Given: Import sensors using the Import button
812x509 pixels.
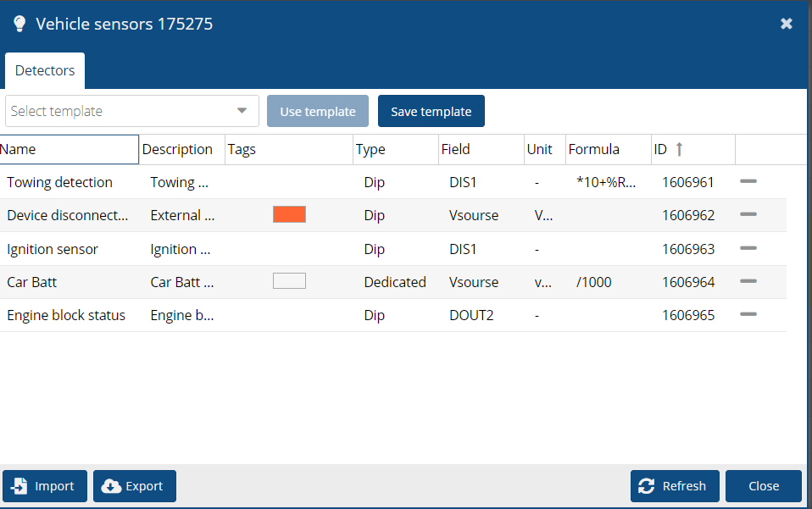Looking at the screenshot, I should pyautogui.click(x=45, y=486).
